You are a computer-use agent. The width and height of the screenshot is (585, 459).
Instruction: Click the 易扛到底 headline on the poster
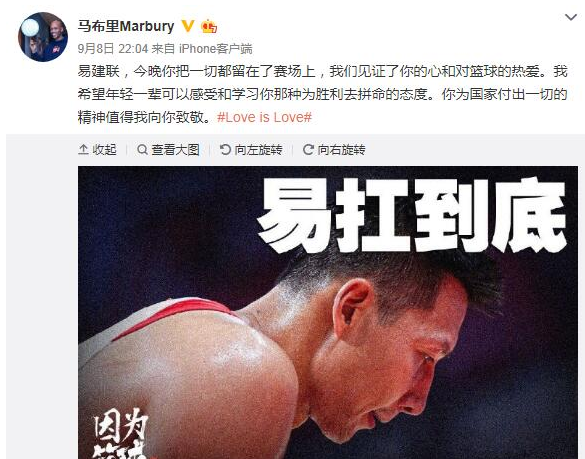click(x=412, y=216)
